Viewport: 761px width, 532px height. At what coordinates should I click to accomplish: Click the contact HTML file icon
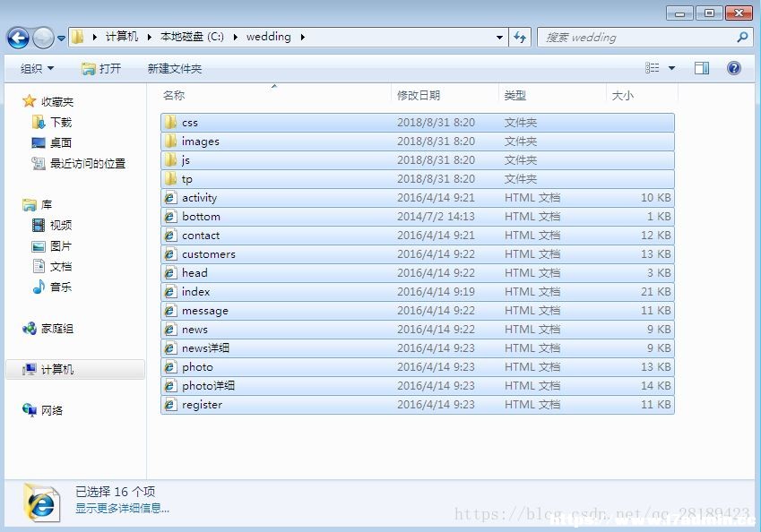point(170,236)
